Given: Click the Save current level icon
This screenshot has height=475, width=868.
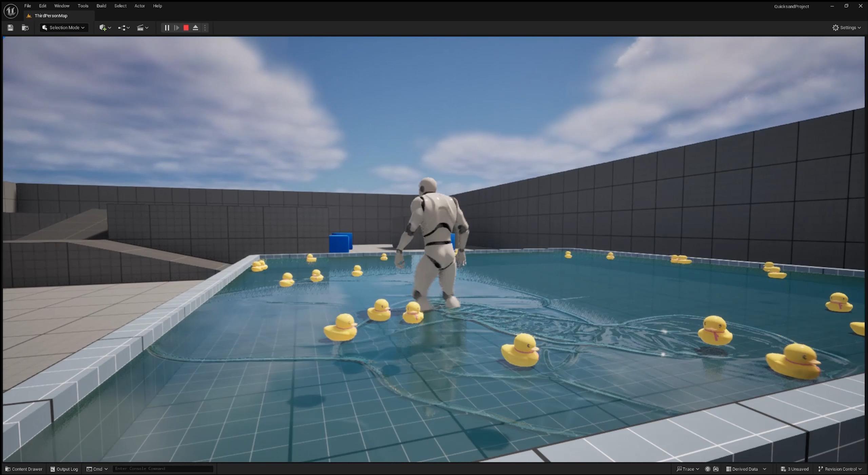Looking at the screenshot, I should tap(10, 28).
